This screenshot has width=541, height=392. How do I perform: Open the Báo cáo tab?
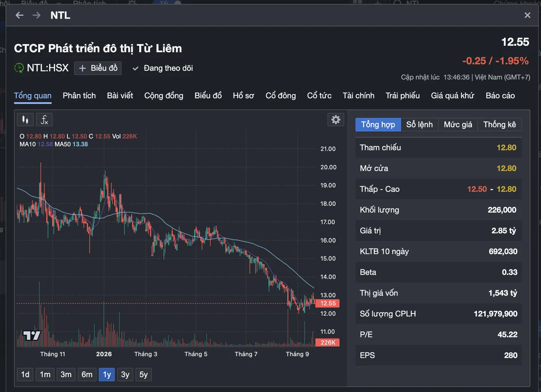pyautogui.click(x=500, y=96)
